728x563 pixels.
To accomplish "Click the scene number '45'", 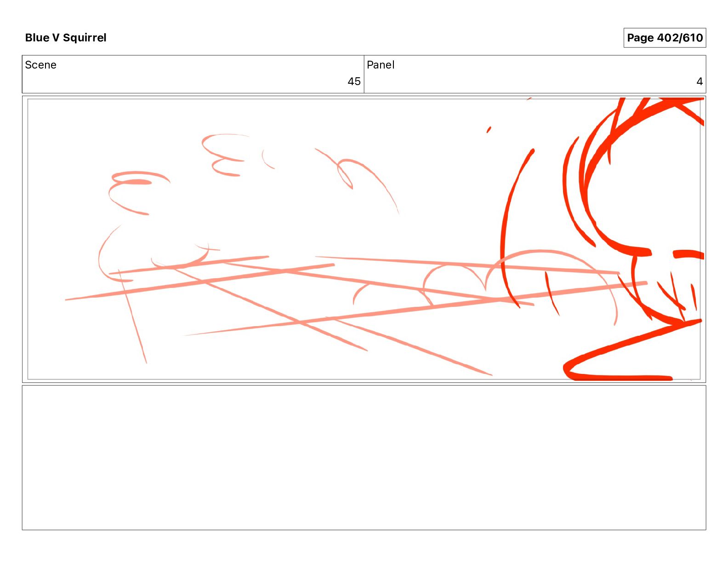I will point(354,81).
